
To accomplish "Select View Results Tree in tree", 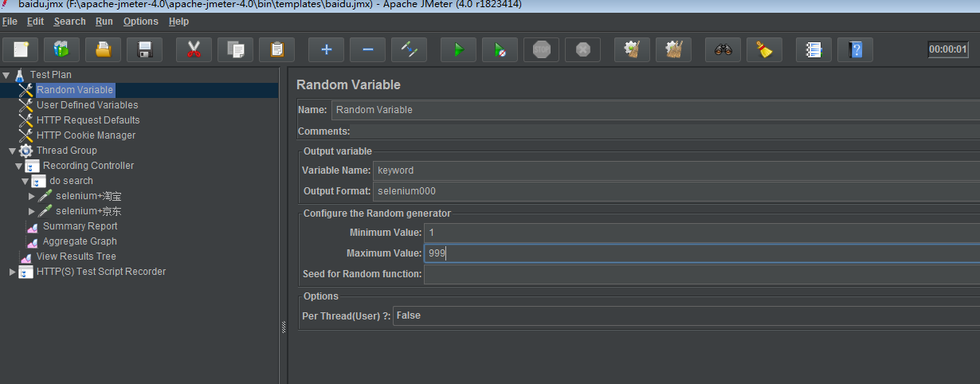I will tap(76, 257).
